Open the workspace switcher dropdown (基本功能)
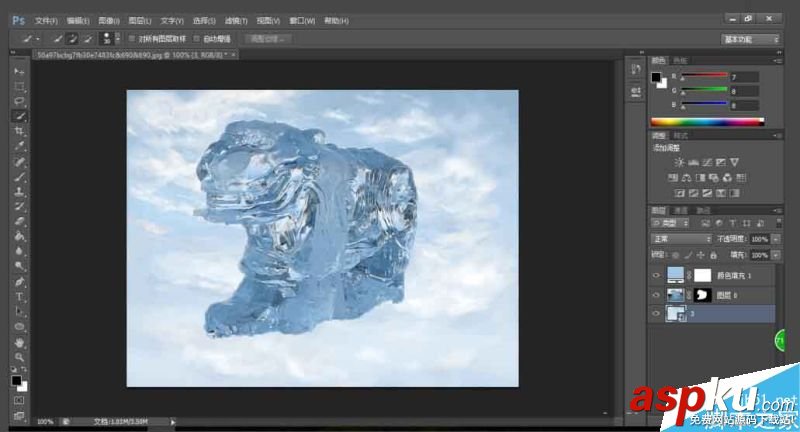The image size is (800, 432). tap(751, 39)
